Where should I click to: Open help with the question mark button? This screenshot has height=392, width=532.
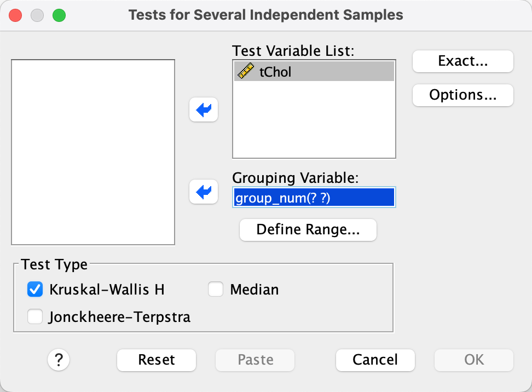59,360
